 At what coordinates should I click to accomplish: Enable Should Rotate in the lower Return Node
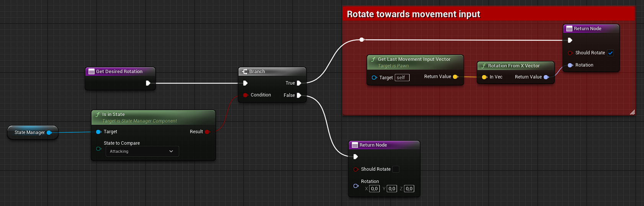click(x=396, y=169)
